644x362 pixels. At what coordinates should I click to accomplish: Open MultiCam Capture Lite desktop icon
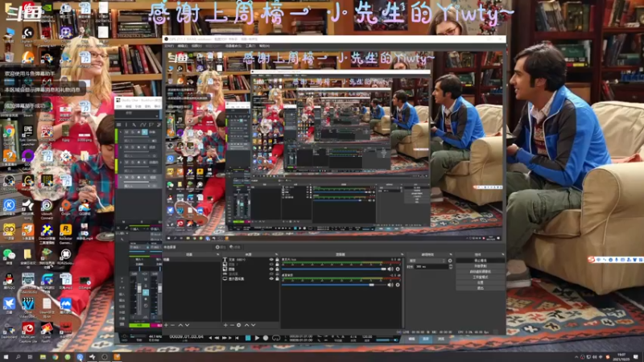pyautogui.click(x=27, y=329)
